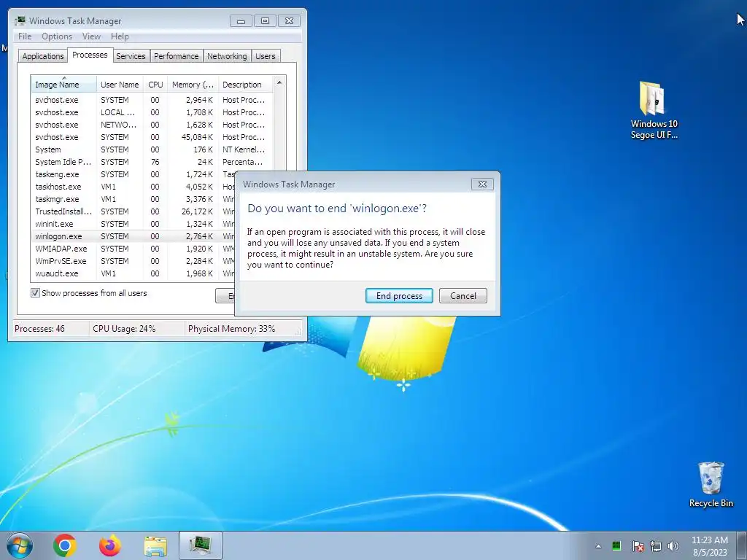This screenshot has height=560, width=747.
Task: Switch to Services tab
Action: 131,56
